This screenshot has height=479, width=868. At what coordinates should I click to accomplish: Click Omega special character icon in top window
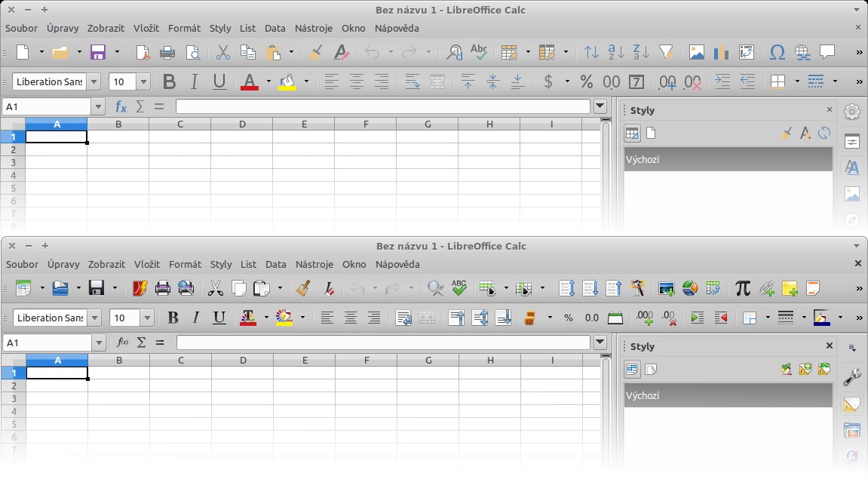(x=778, y=53)
